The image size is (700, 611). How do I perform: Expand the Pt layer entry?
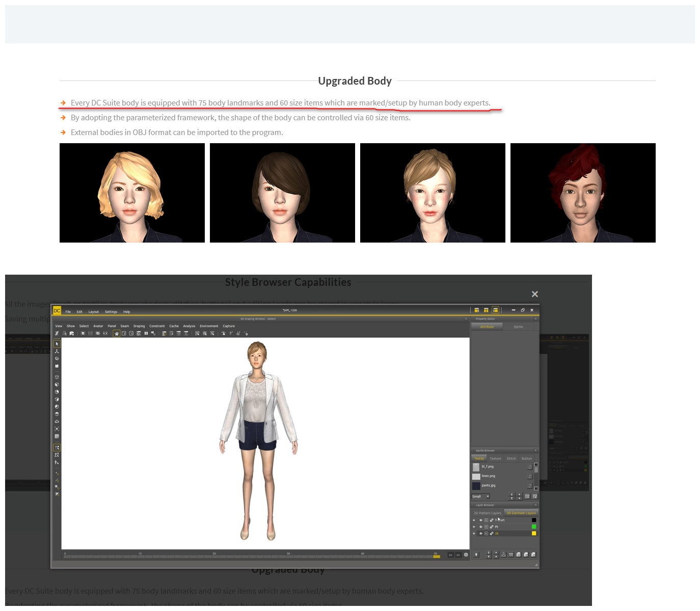[x=474, y=527]
